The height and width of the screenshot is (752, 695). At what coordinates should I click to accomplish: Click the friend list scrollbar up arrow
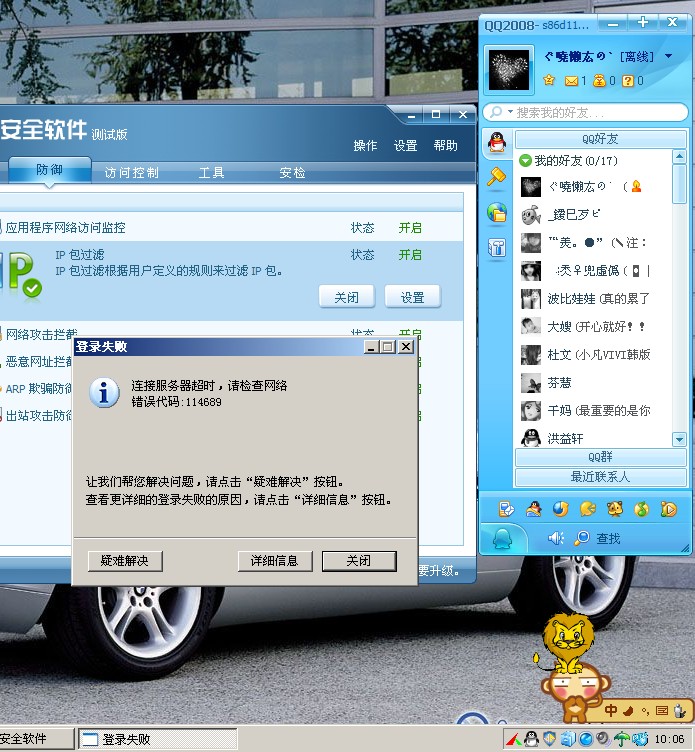coord(679,156)
